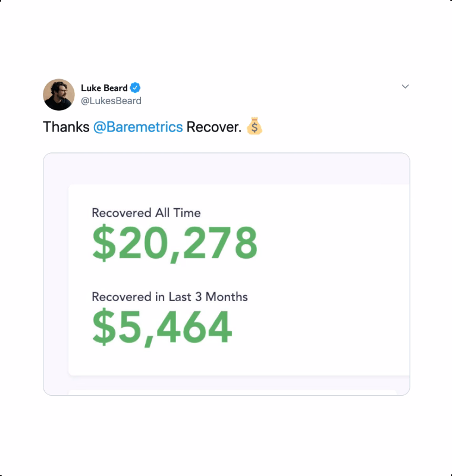
Task: Open the tweet options chevron menu
Action: pos(405,87)
